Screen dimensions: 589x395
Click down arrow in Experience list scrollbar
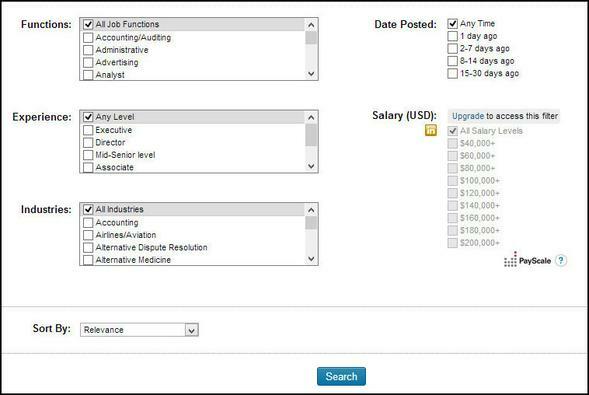(311, 166)
